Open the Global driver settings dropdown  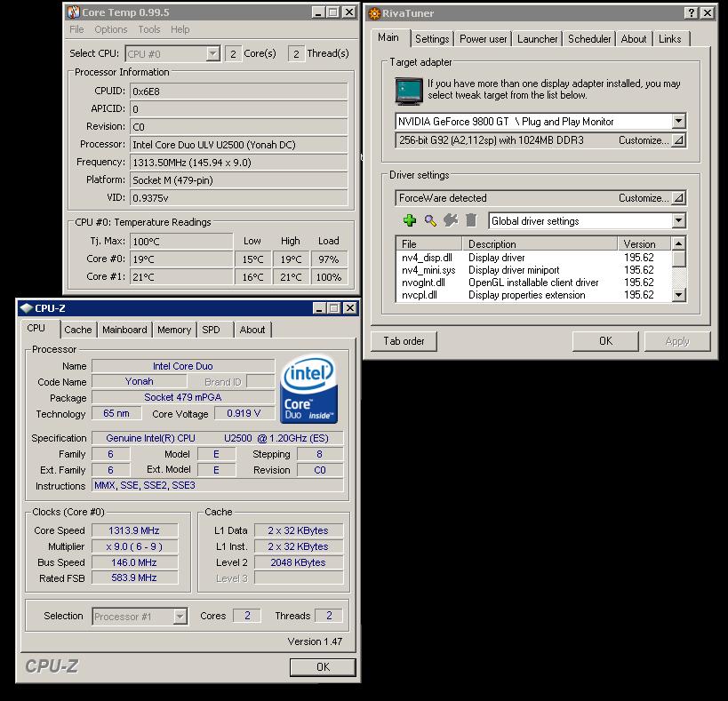pos(678,221)
